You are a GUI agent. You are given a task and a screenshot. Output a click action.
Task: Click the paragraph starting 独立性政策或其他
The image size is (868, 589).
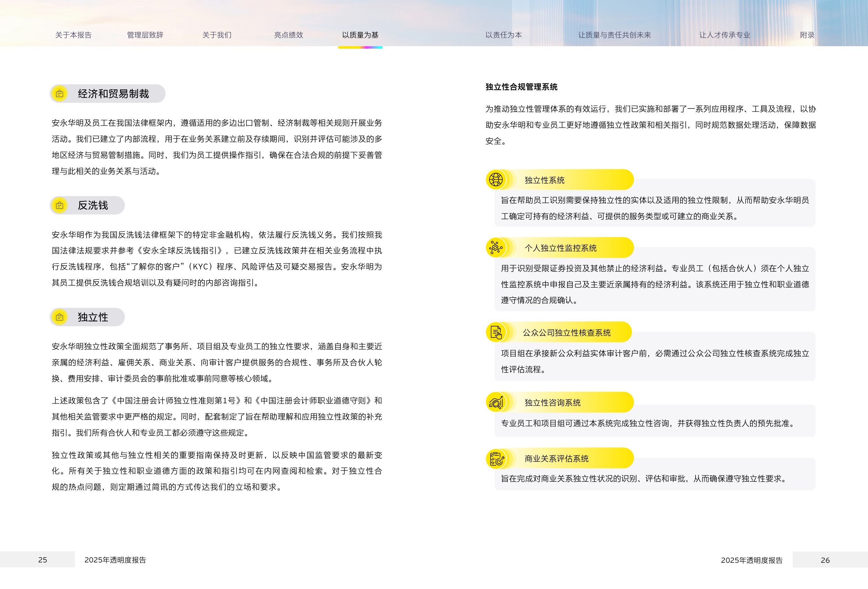[x=217, y=471]
